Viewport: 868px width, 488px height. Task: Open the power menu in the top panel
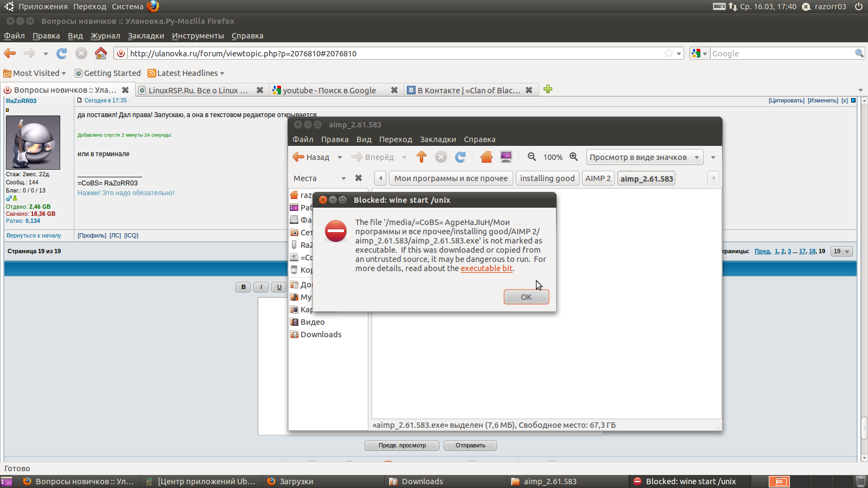[x=858, y=7]
